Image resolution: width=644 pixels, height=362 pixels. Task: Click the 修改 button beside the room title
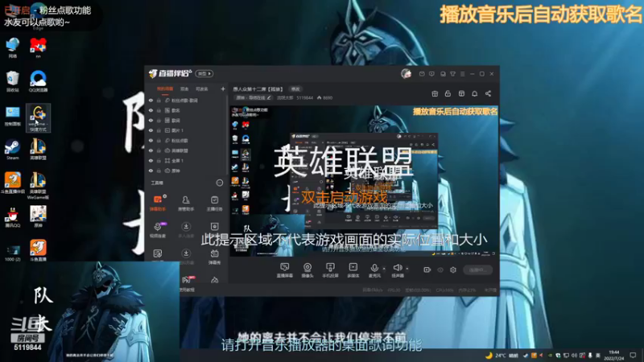pos(295,89)
